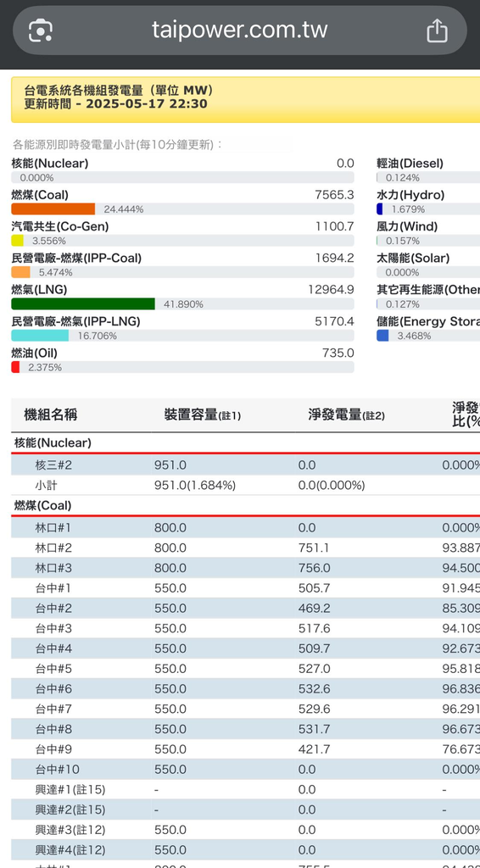Image resolution: width=480 pixels, height=868 pixels.
Task: Click the 裝置容量 column header
Action: point(202,414)
